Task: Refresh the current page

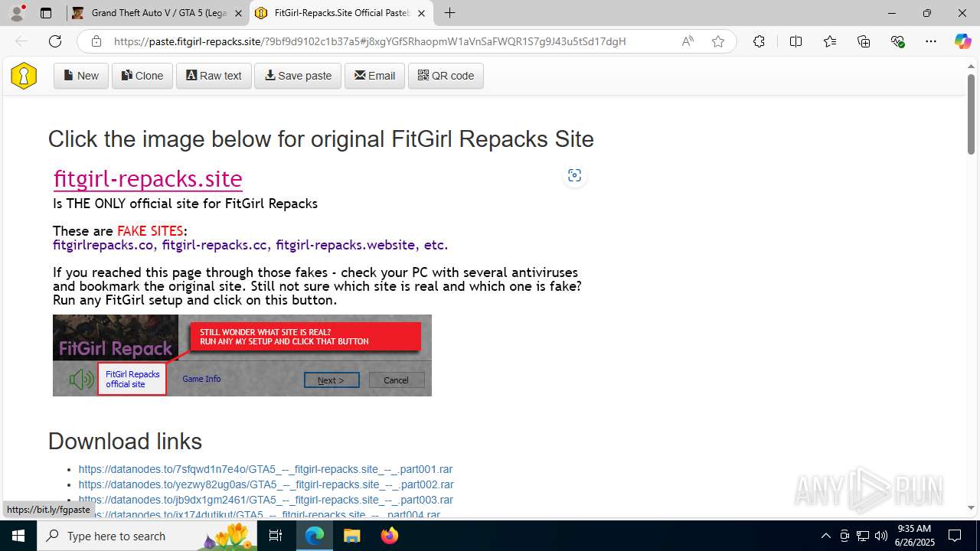Action: pos(55,41)
